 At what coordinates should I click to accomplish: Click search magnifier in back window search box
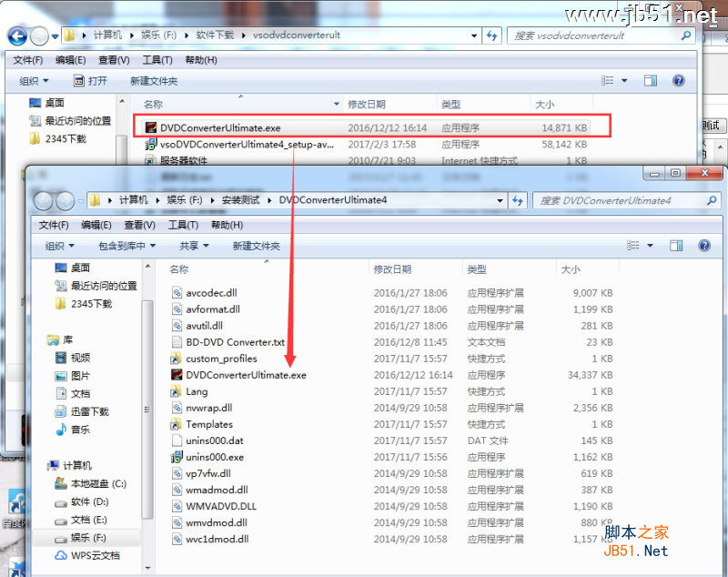click(x=686, y=35)
